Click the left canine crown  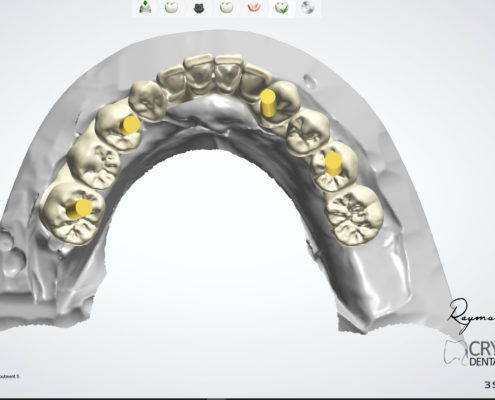pyautogui.click(x=148, y=100)
